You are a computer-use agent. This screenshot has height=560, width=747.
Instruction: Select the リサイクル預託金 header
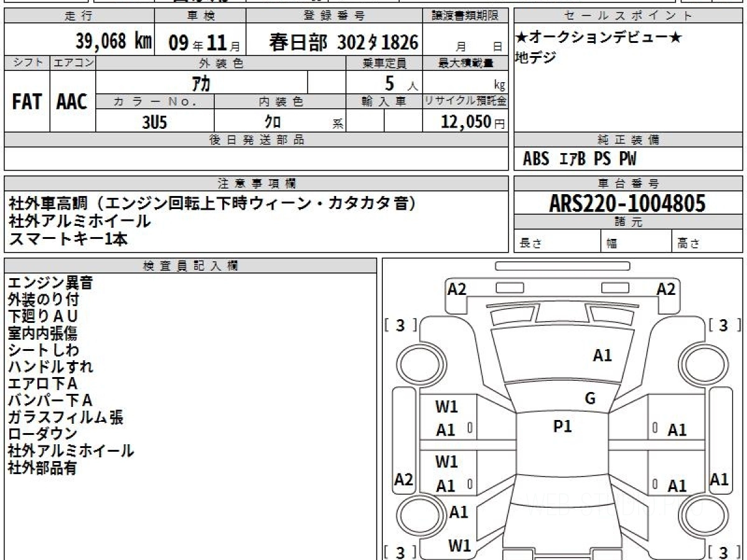[x=466, y=101]
